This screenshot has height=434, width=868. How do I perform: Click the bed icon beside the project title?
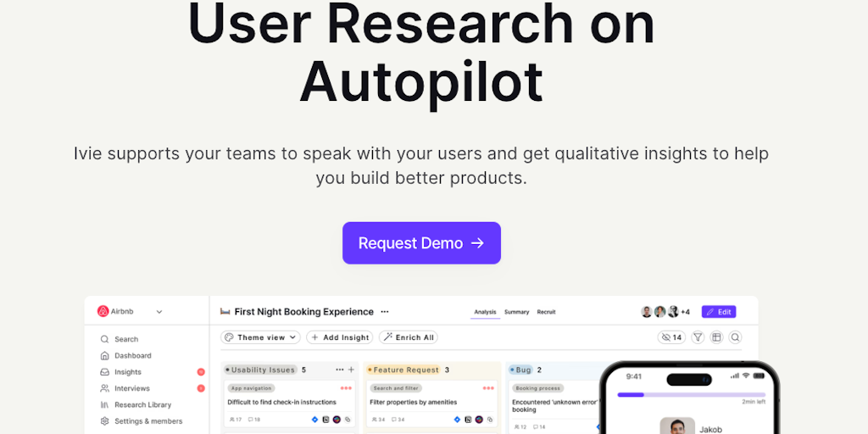[225, 312]
